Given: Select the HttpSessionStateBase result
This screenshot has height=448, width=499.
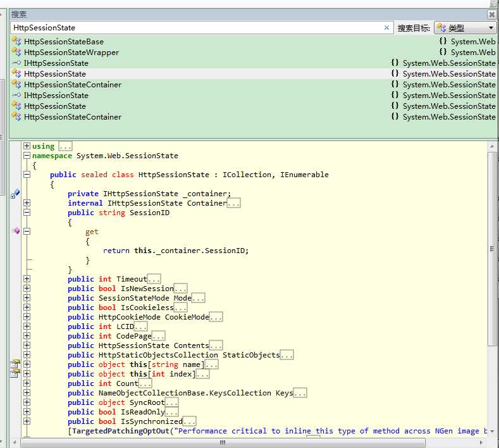Looking at the screenshot, I should coord(254,42).
